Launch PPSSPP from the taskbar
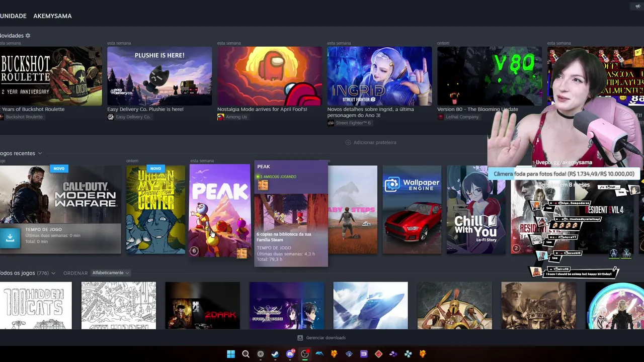This screenshot has height=362, width=644. (x=408, y=354)
